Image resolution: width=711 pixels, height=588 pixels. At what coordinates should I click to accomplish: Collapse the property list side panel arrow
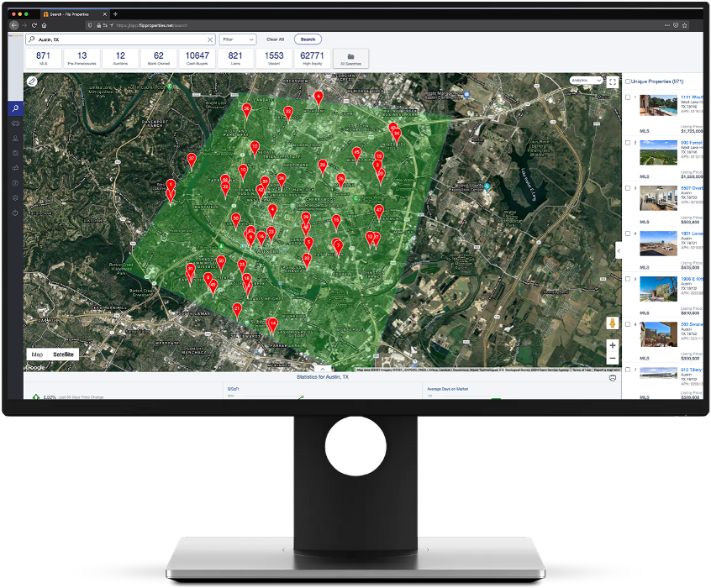coord(619,250)
